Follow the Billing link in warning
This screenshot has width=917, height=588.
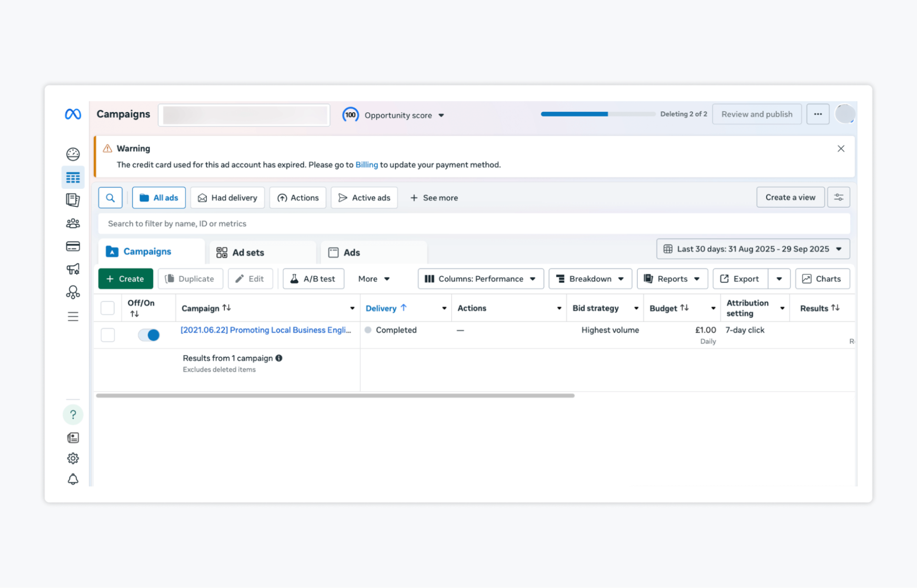[x=366, y=165]
